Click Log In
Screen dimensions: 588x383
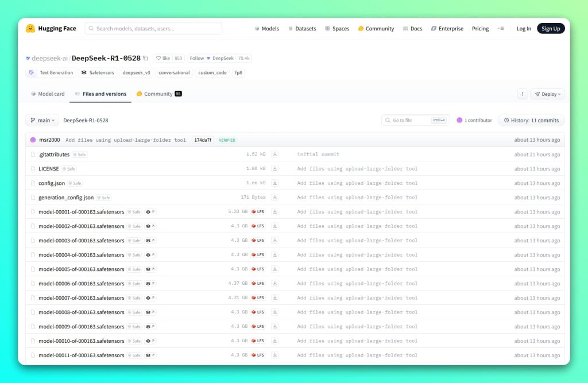tap(524, 29)
